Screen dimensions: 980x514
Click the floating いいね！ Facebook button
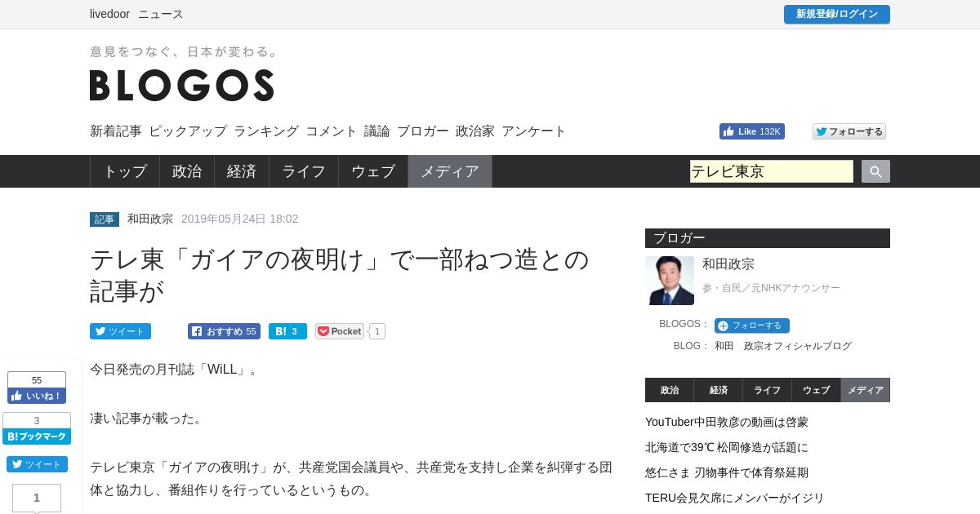click(x=37, y=396)
